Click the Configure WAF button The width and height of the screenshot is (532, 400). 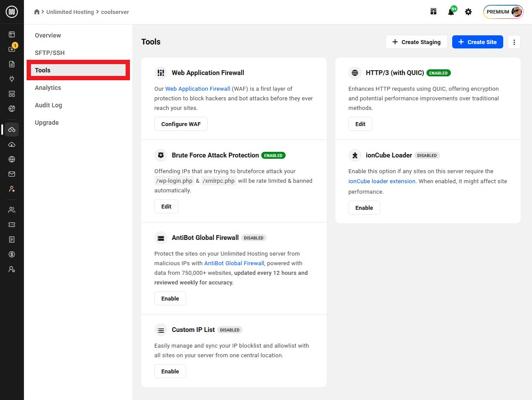click(x=181, y=124)
